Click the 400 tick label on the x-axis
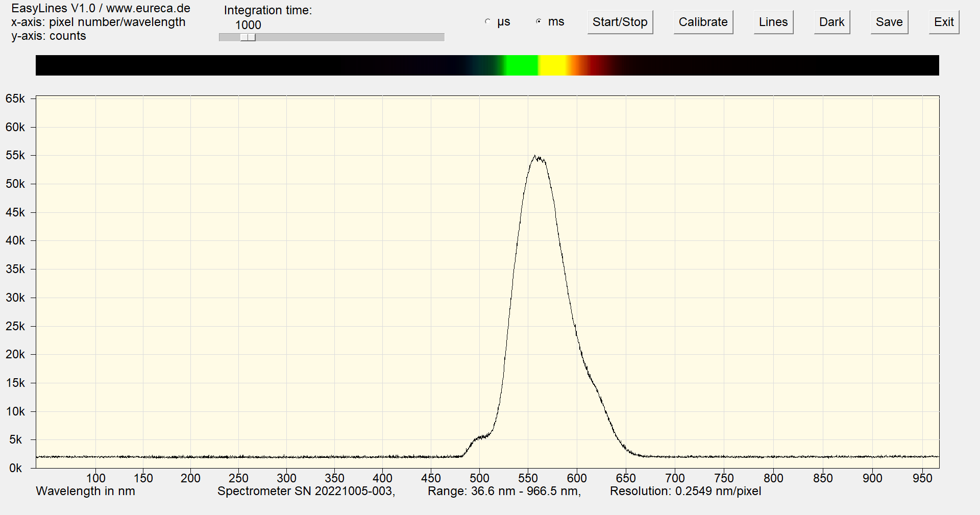Viewport: 980px width, 515px height. 382,478
